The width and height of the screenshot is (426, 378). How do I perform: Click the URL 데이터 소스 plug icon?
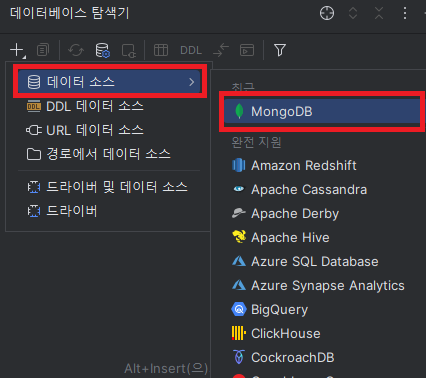[x=34, y=130]
